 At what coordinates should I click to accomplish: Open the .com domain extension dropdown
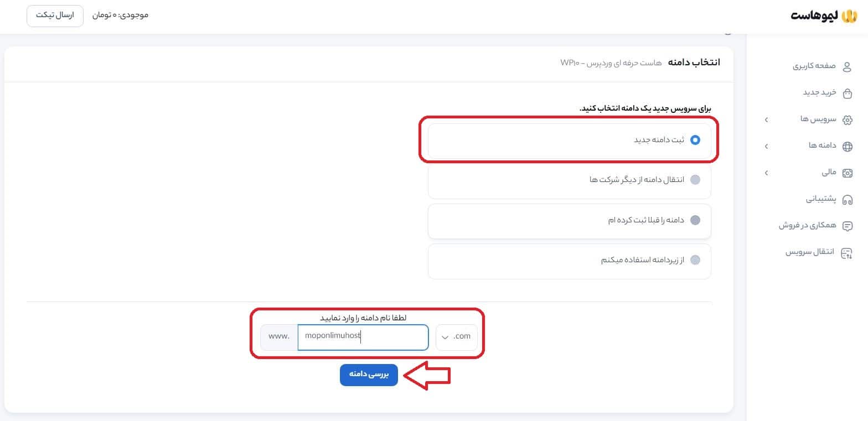coord(456,336)
